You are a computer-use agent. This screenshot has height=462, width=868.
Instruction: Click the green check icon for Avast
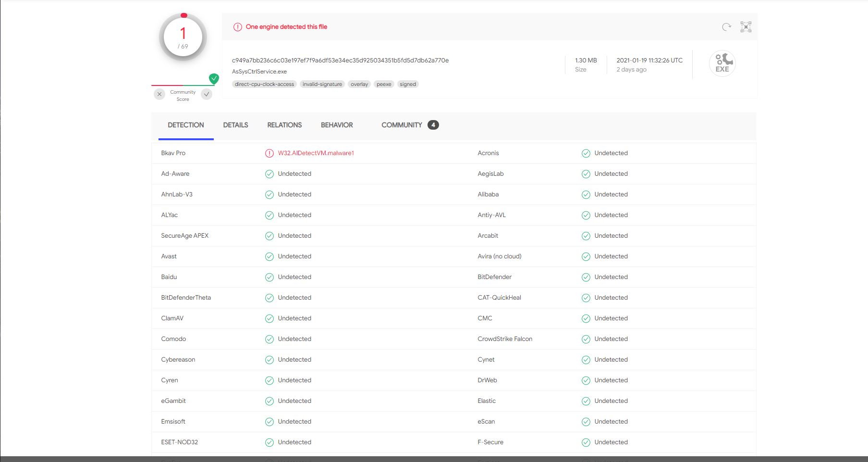[269, 256]
